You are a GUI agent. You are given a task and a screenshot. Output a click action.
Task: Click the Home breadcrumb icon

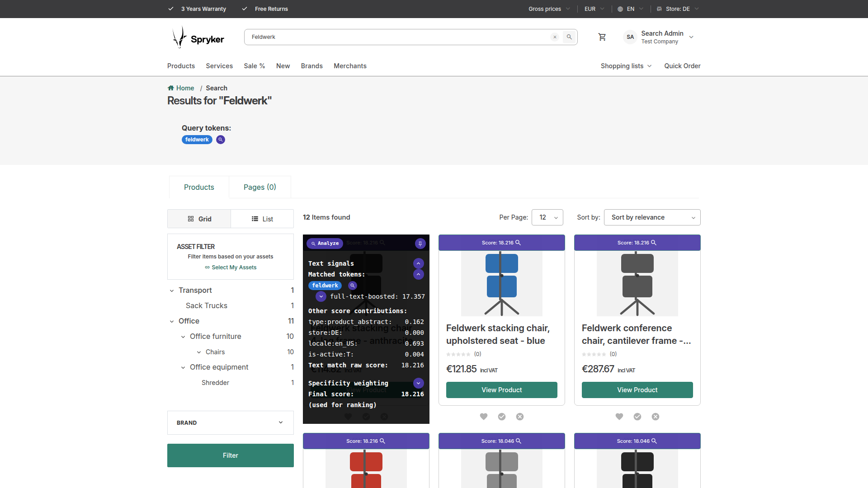pyautogui.click(x=170, y=88)
